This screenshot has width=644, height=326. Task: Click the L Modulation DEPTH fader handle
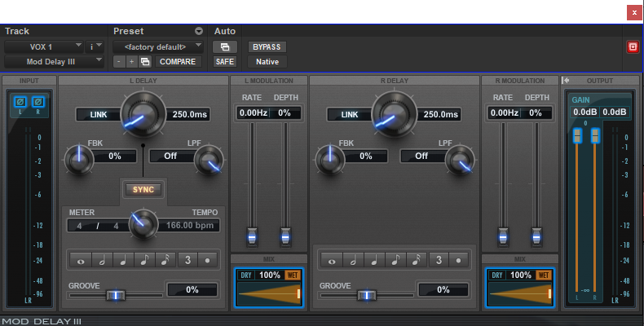285,237
